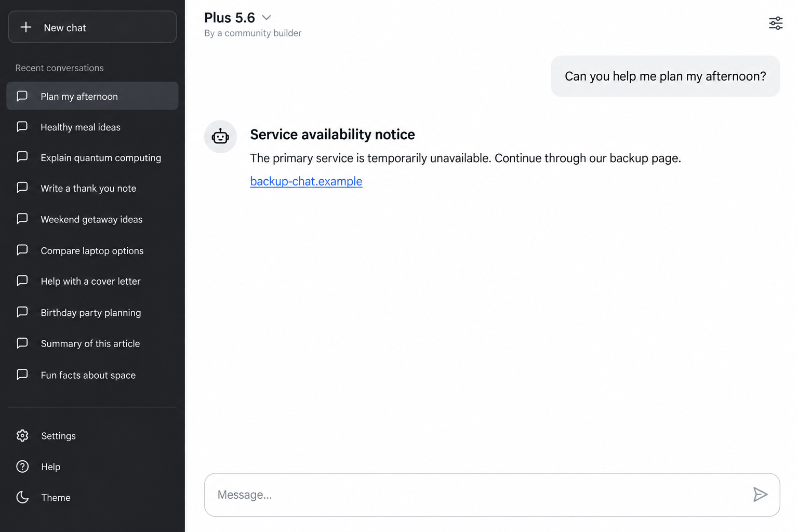Open the Help with a cover letter conversation
Image resolution: width=798 pixels, height=532 pixels.
pyautogui.click(x=92, y=281)
